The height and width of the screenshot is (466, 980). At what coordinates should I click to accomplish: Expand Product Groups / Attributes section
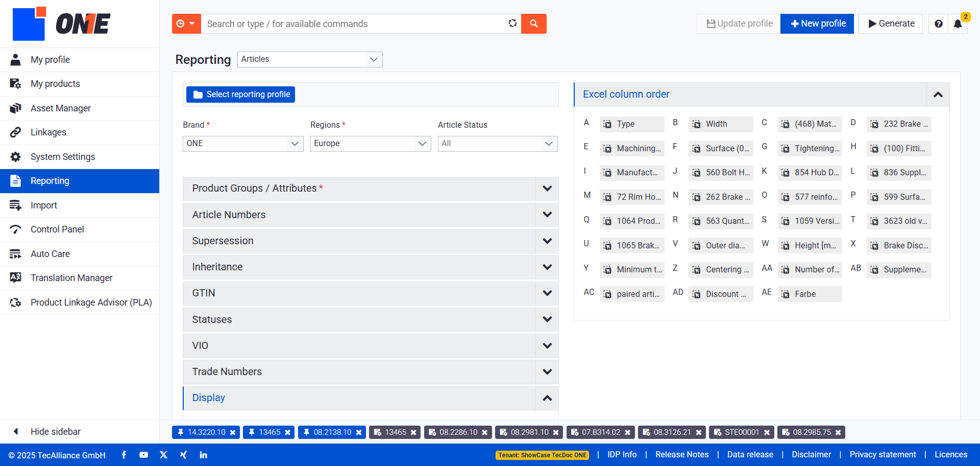(371, 189)
